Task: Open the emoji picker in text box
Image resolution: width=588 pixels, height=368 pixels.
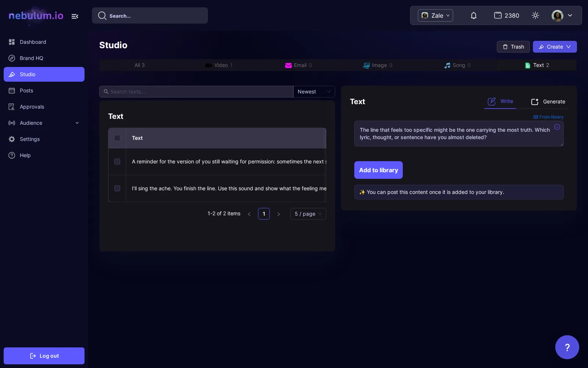Action: (x=557, y=127)
